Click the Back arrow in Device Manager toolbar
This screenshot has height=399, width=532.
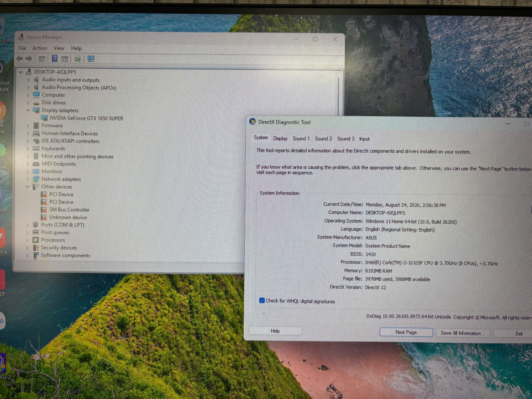tap(20, 59)
